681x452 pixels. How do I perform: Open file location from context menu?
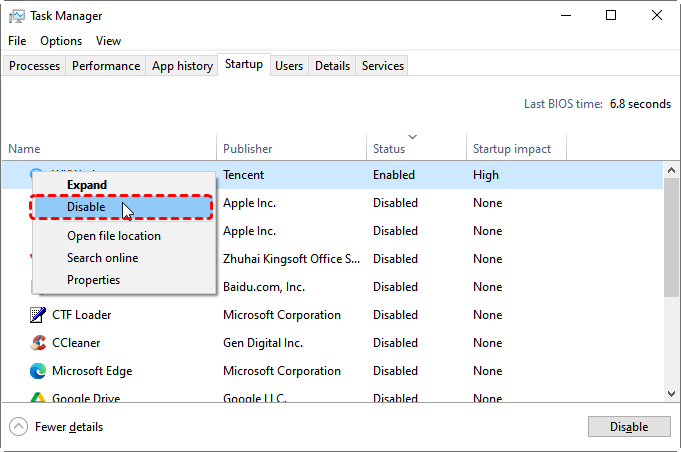coord(113,236)
